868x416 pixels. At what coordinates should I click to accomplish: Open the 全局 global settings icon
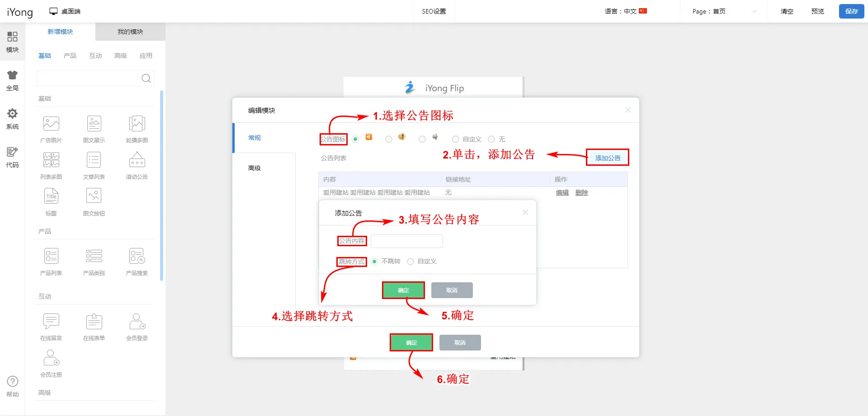pyautogui.click(x=12, y=75)
